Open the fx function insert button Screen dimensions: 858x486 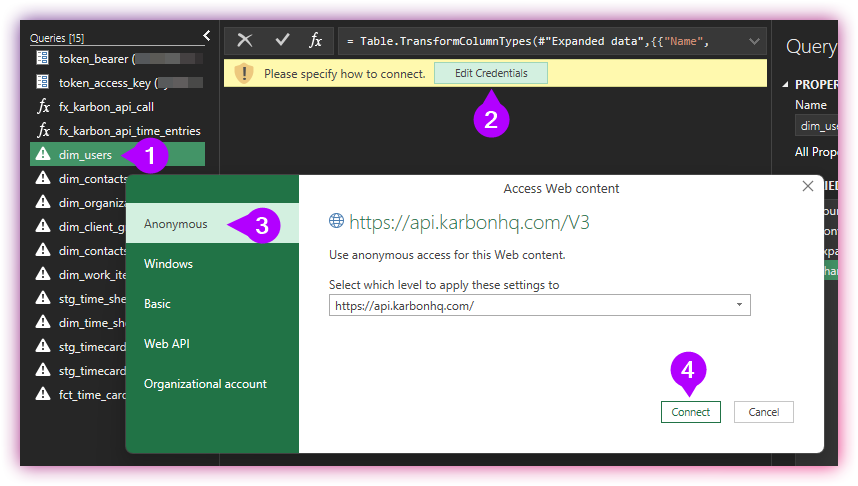[x=315, y=40]
